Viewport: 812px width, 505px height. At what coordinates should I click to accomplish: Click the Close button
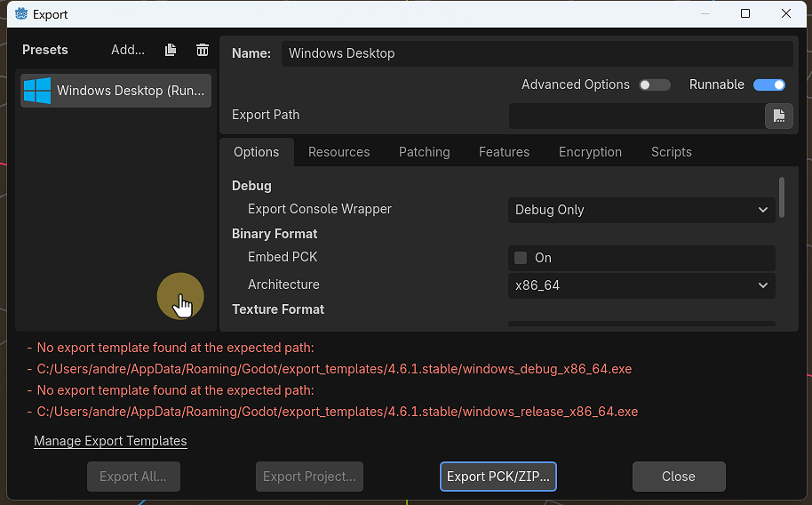click(679, 477)
